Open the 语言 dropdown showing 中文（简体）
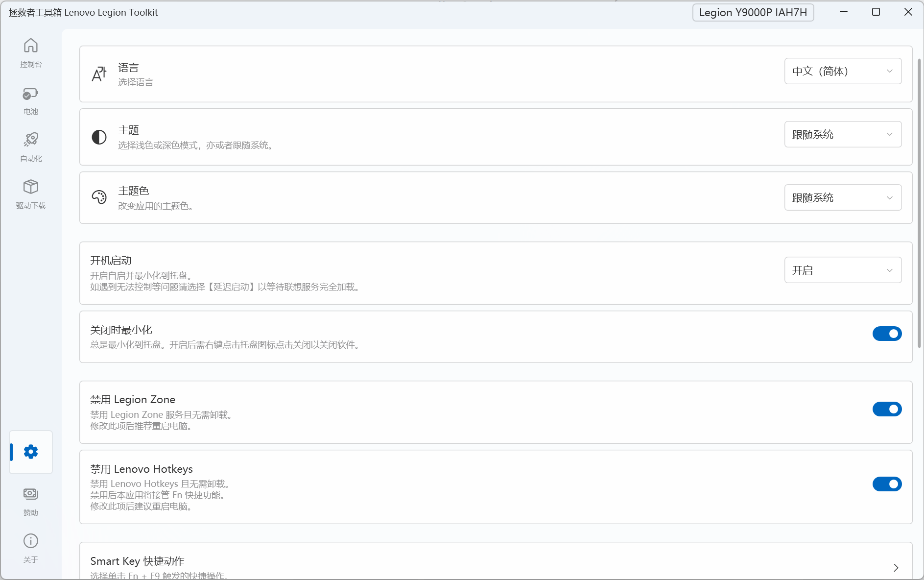Viewport: 924px width, 580px height. tap(843, 71)
